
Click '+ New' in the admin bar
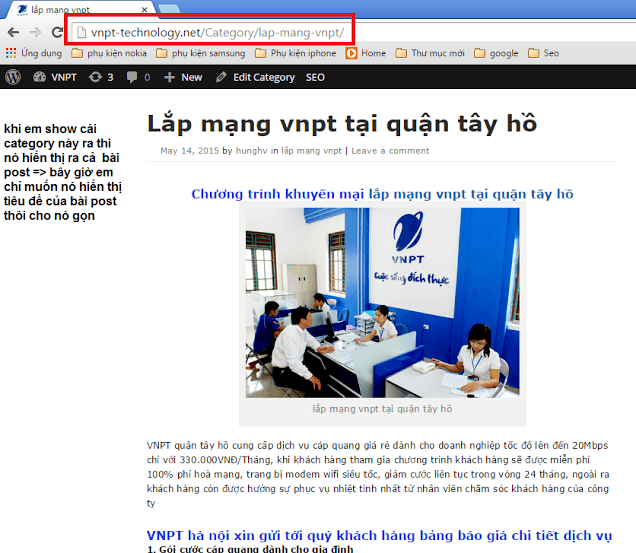click(183, 77)
